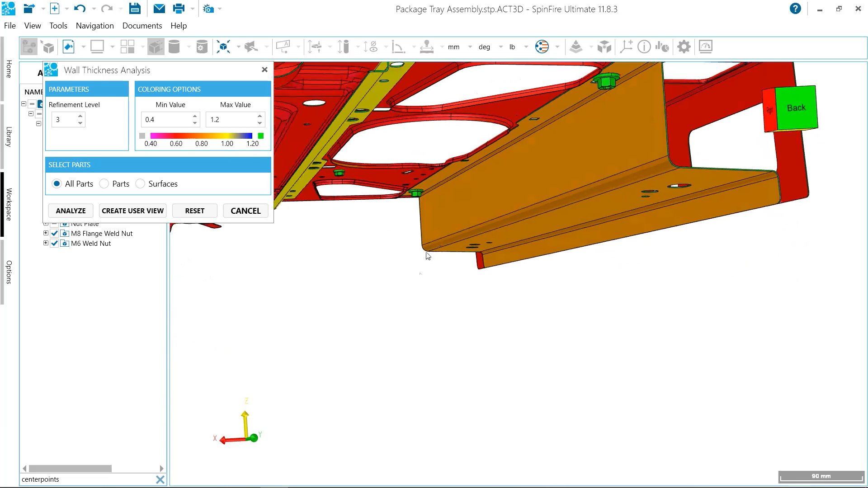Click the globe language flag icon
The height and width of the screenshot is (488, 868).
(542, 47)
